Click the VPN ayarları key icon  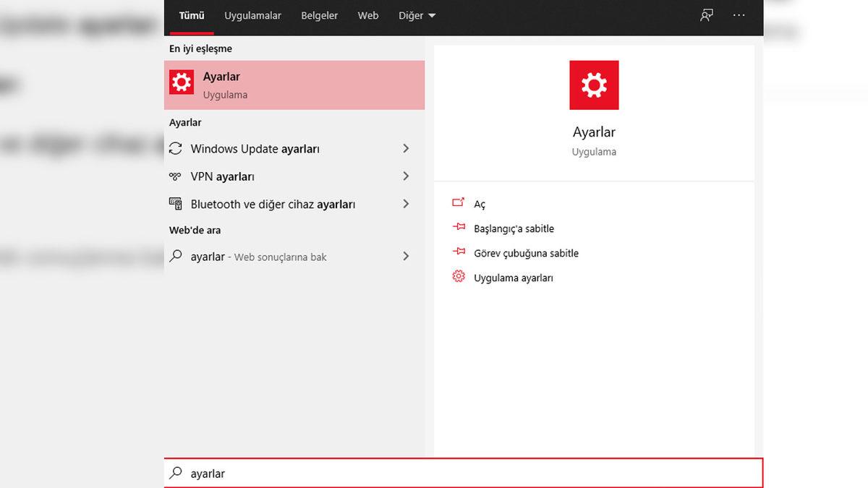(176, 176)
